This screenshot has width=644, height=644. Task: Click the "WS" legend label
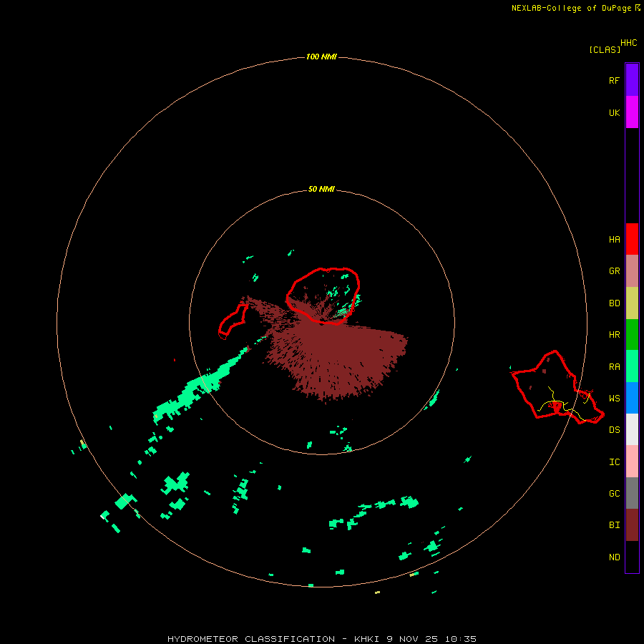click(614, 399)
